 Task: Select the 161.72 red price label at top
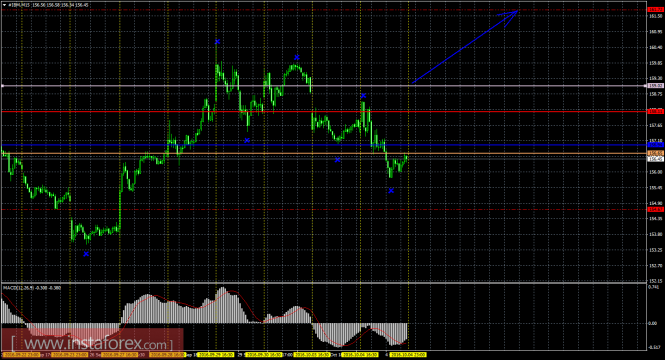pyautogui.click(x=656, y=9)
